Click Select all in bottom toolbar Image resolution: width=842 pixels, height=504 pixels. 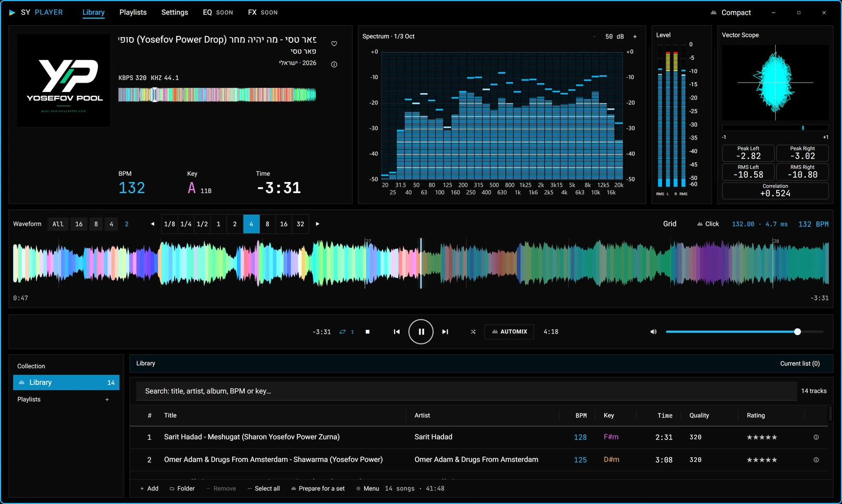point(264,488)
